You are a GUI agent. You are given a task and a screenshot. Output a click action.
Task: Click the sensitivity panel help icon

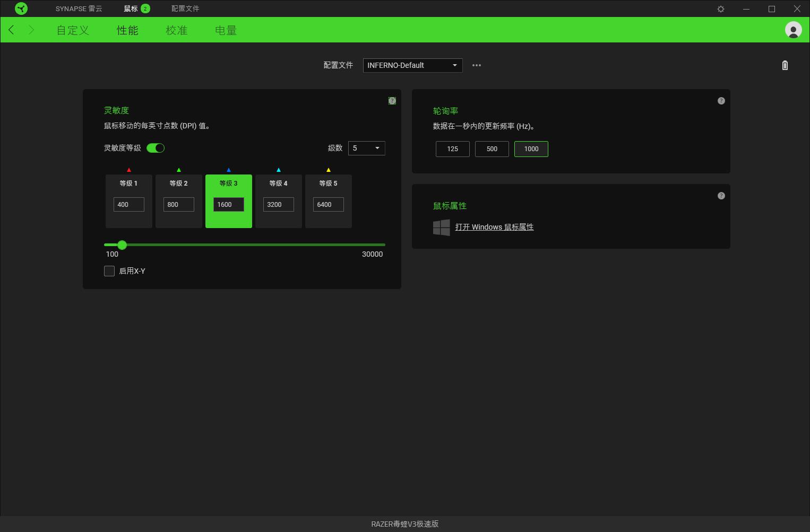pos(392,101)
